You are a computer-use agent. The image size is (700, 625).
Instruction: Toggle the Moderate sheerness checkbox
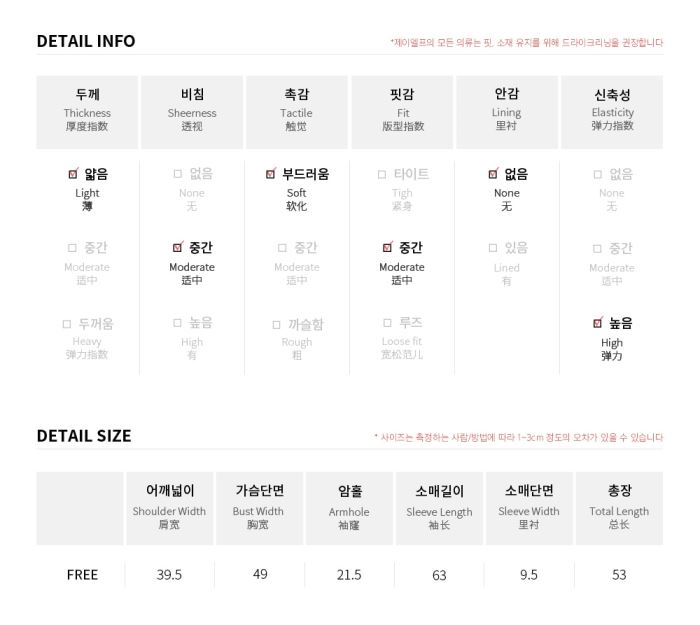click(177, 247)
